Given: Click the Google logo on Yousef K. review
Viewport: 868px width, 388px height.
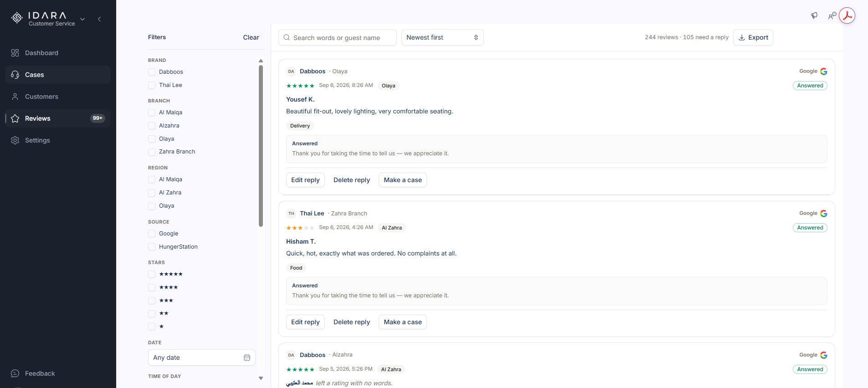Looking at the screenshot, I should [824, 71].
